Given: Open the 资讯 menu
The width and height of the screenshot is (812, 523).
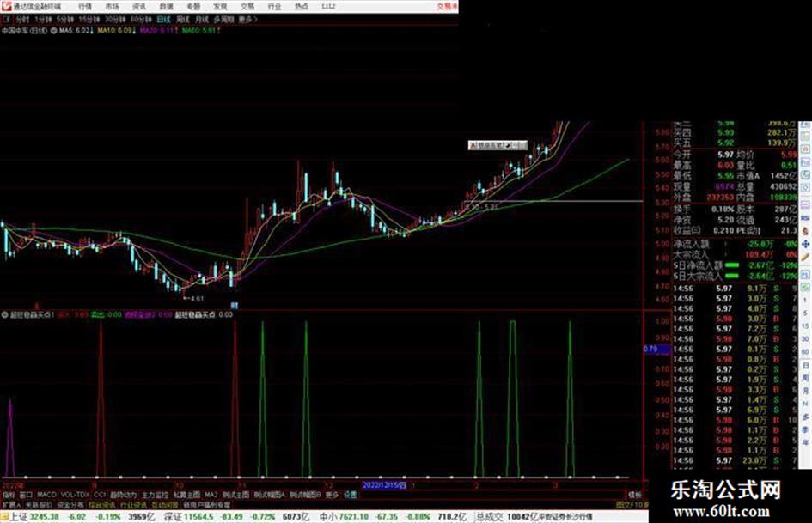Looking at the screenshot, I should pos(139,6).
